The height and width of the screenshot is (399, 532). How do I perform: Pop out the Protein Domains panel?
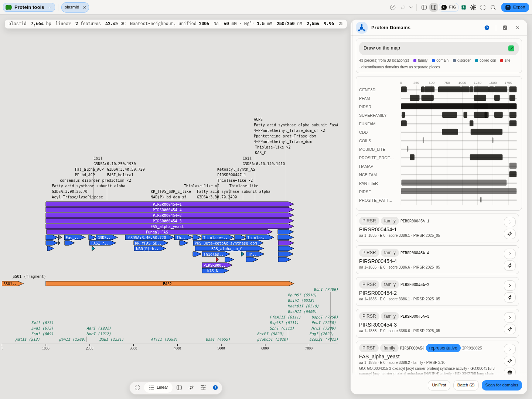[x=505, y=28]
